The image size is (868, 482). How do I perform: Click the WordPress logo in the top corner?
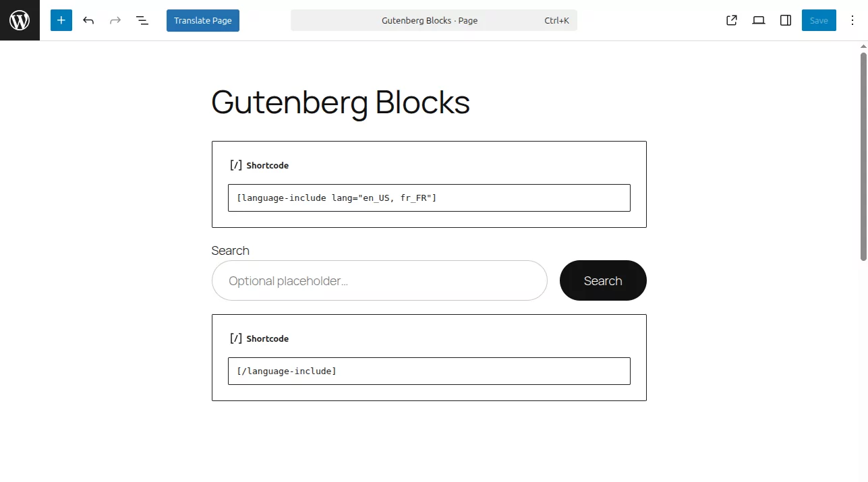pyautogui.click(x=20, y=20)
